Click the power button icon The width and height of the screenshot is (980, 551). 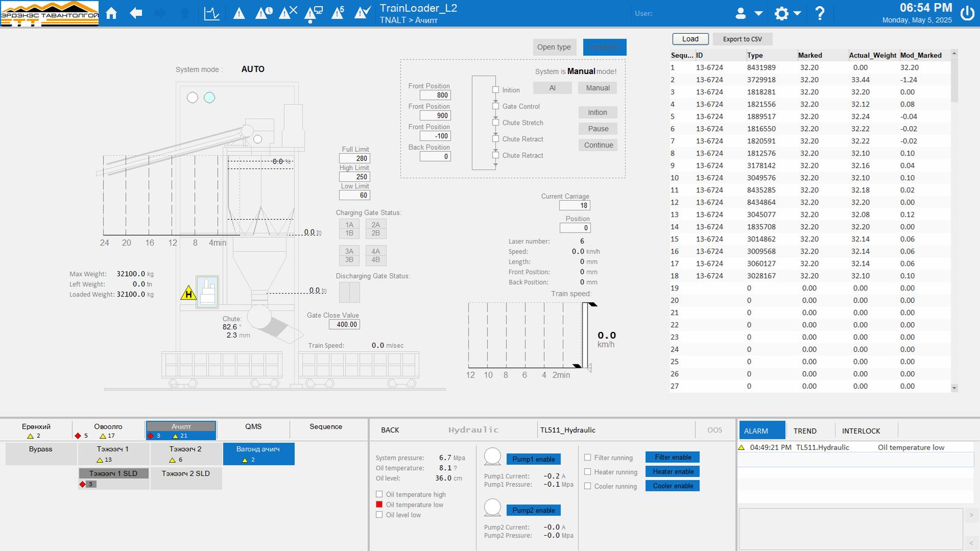(968, 13)
